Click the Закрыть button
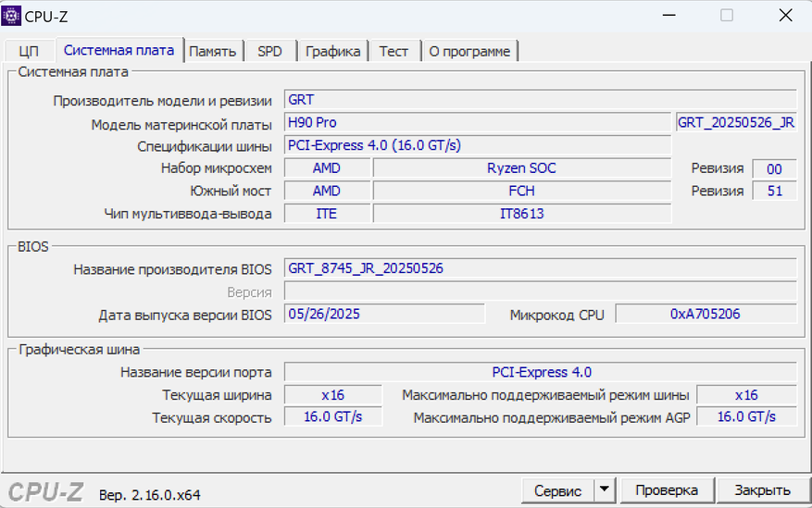Screen dimensions: 812x508 [x=762, y=490]
